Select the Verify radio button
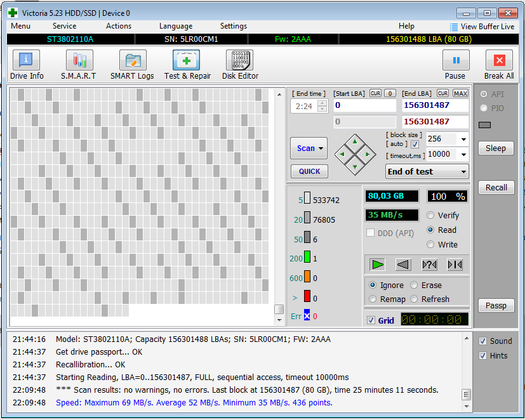 pos(431,216)
